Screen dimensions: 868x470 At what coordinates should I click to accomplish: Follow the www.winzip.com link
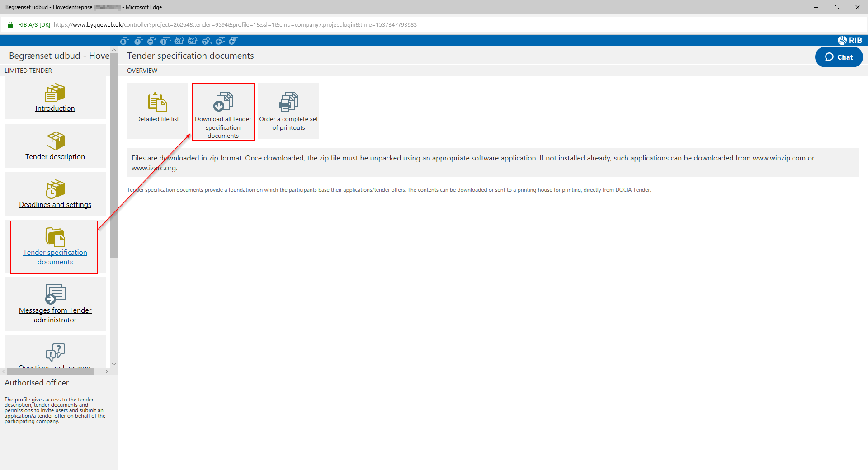(x=778, y=158)
